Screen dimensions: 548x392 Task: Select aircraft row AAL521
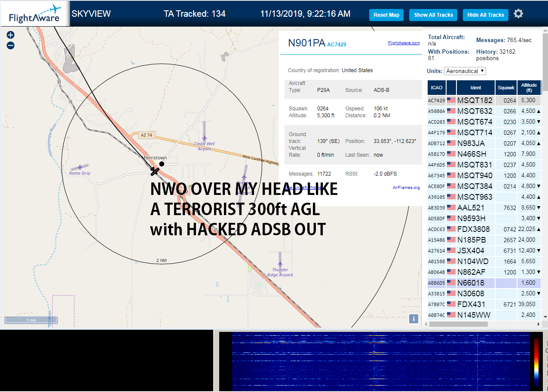484,208
